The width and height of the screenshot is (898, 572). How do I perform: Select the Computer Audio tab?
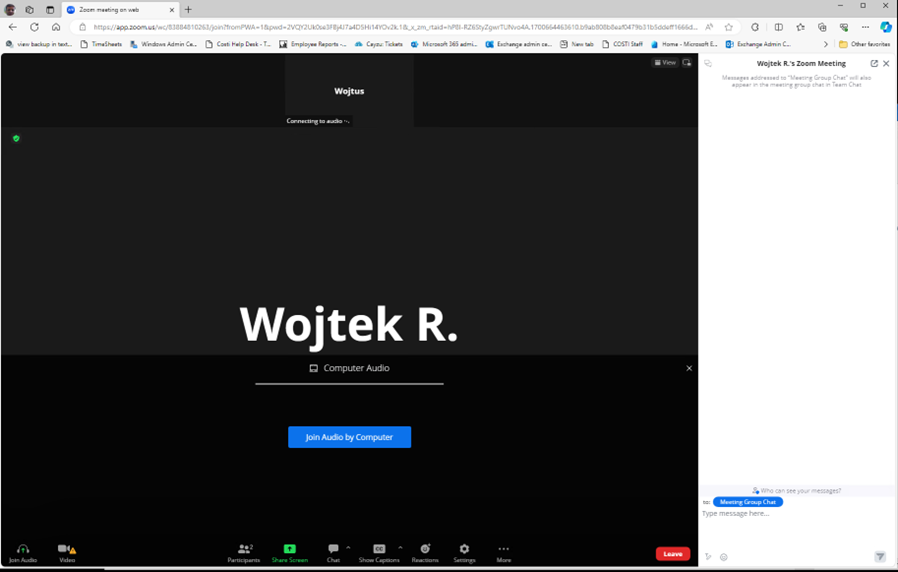click(349, 368)
